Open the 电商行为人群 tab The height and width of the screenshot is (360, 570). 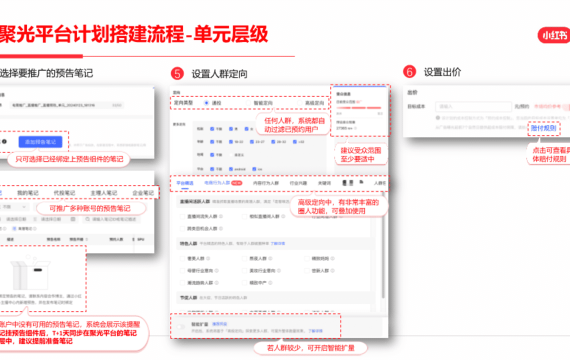coord(217,183)
